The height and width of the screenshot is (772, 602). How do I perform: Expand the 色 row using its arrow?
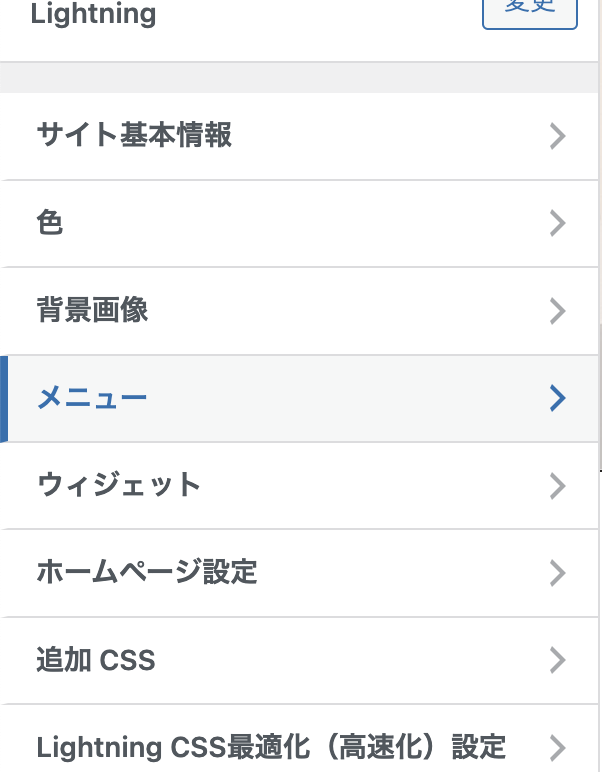[x=558, y=224]
